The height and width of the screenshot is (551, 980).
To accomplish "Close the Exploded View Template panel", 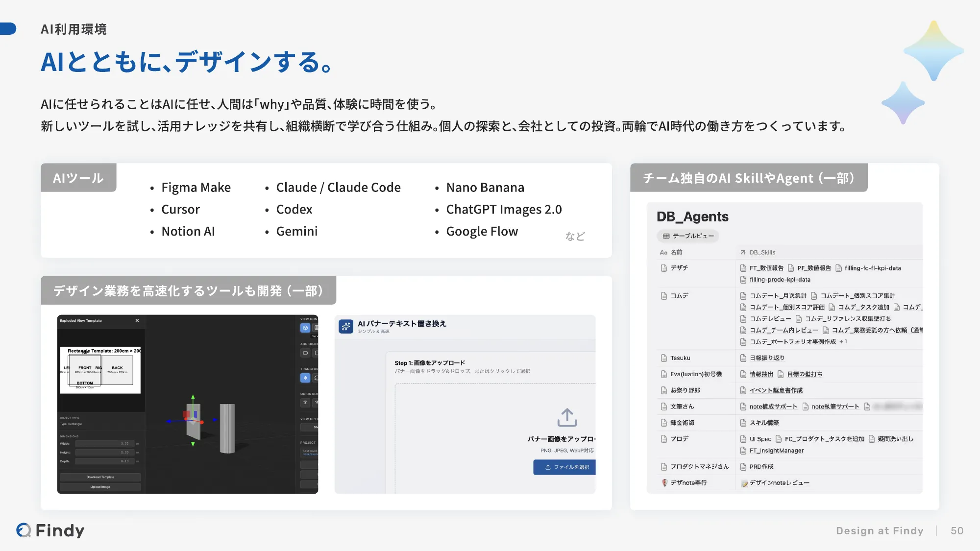I will click(137, 320).
